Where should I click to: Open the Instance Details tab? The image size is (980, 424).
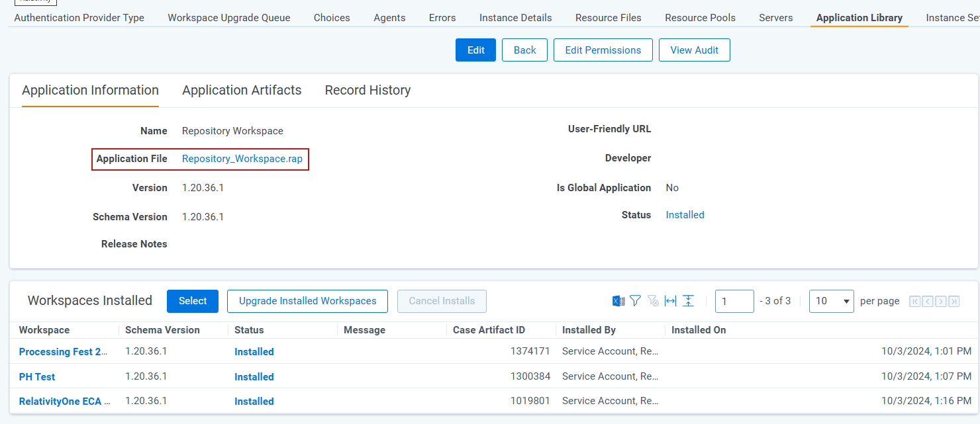[x=516, y=18]
